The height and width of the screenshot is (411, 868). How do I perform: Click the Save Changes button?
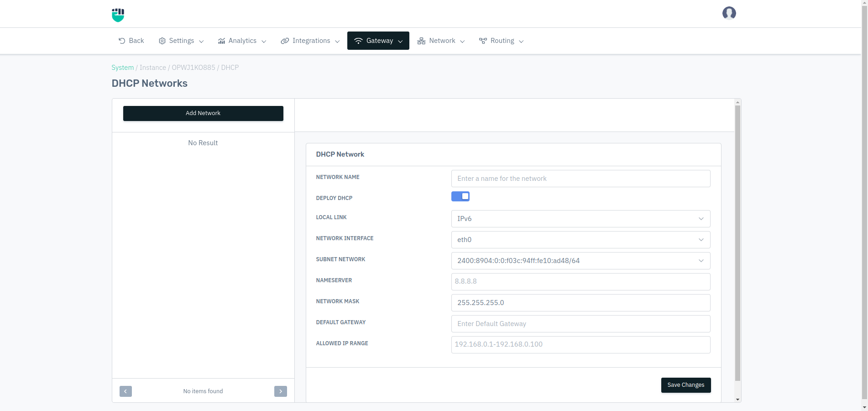coord(686,385)
